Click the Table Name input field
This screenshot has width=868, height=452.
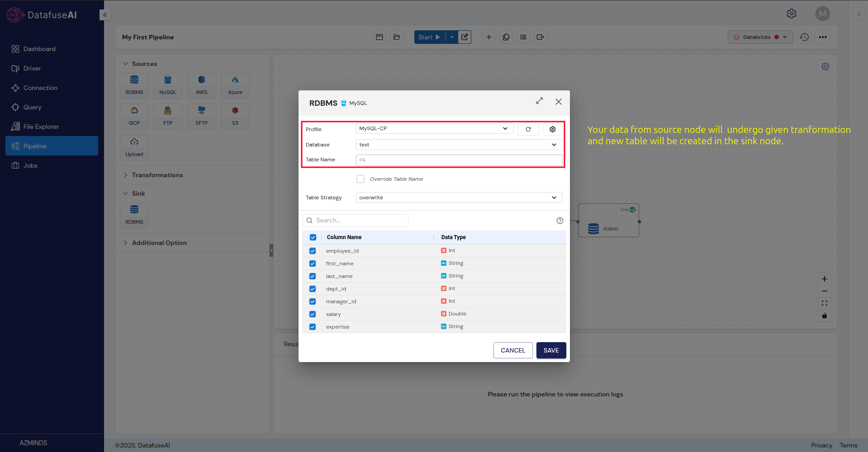(459, 160)
